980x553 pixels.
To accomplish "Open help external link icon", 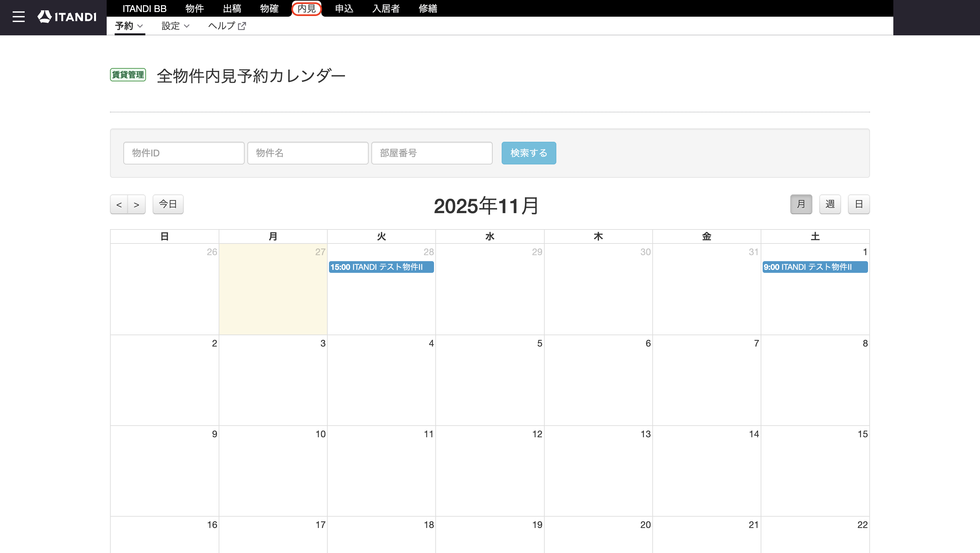I will 242,26.
